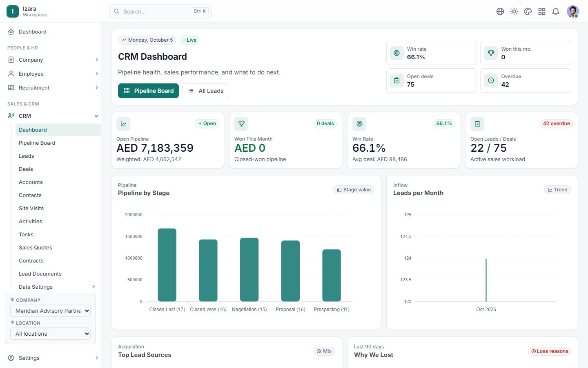
Task: Click the Won This Month trophy icon
Action: pyautogui.click(x=241, y=124)
